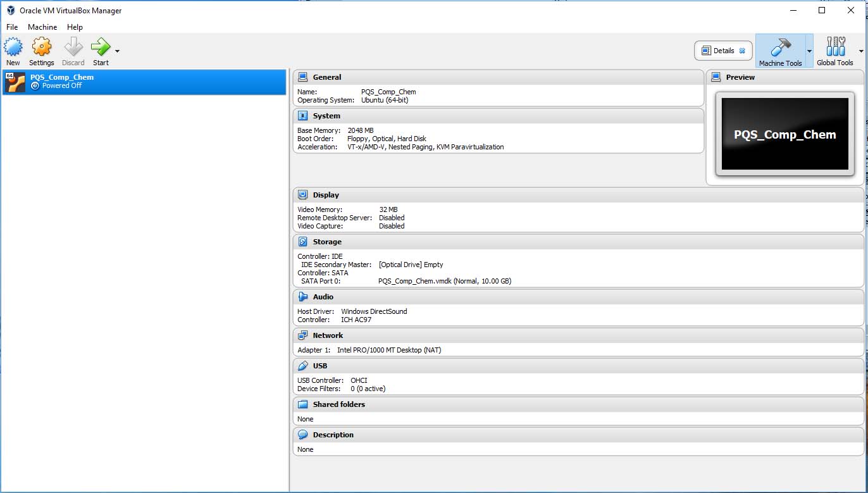Screen dimensions: 868x493
Task: Click the "[Optical Drive] Empty" storage entry
Action: [411, 265]
